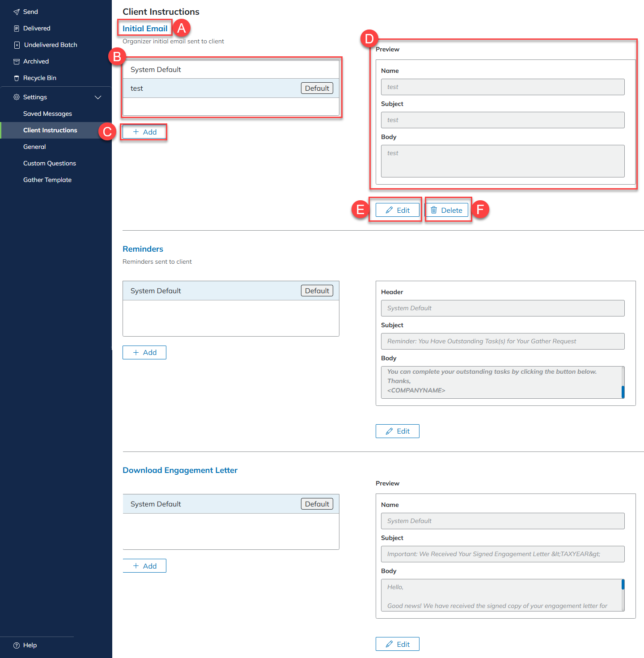Click the Recycle Bin trash icon

click(17, 78)
